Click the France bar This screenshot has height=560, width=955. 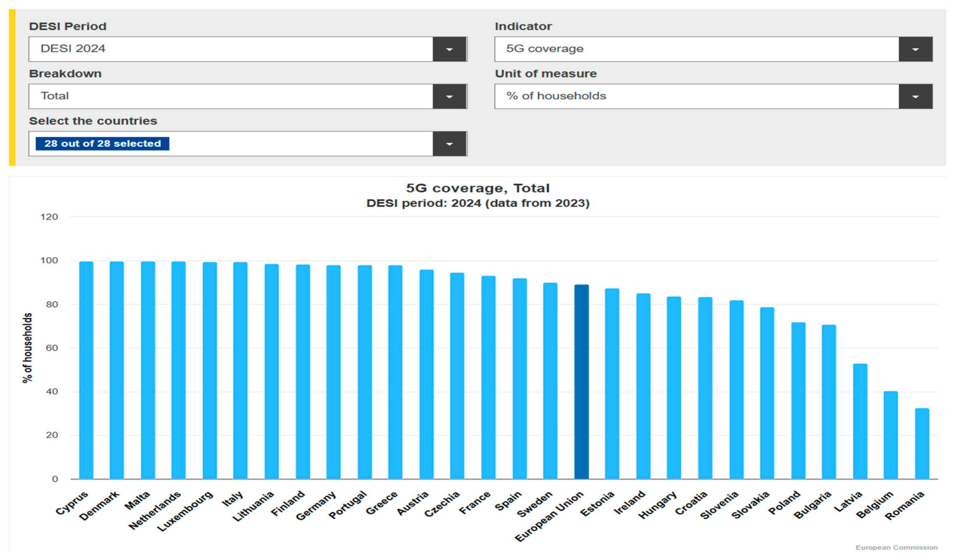[x=488, y=377]
